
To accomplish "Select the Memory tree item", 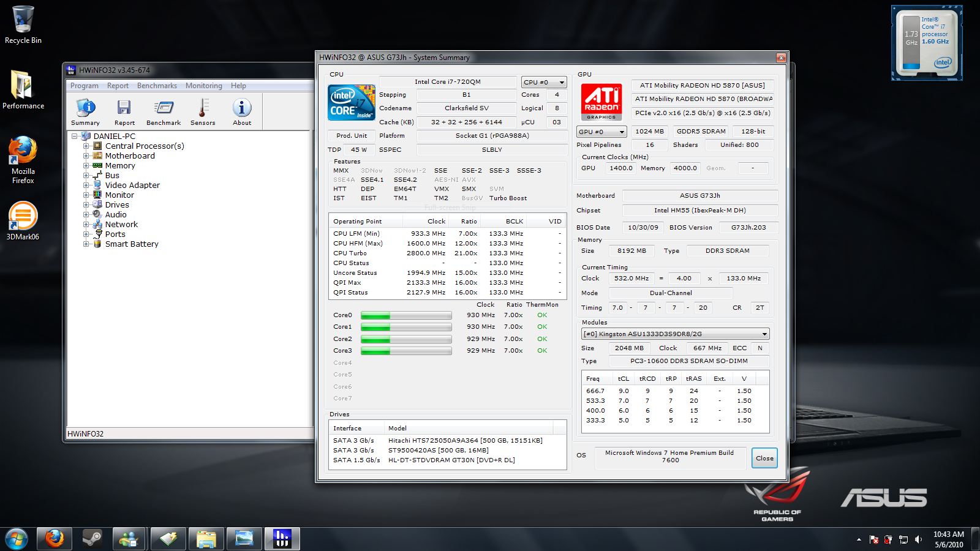I will 120,166.
